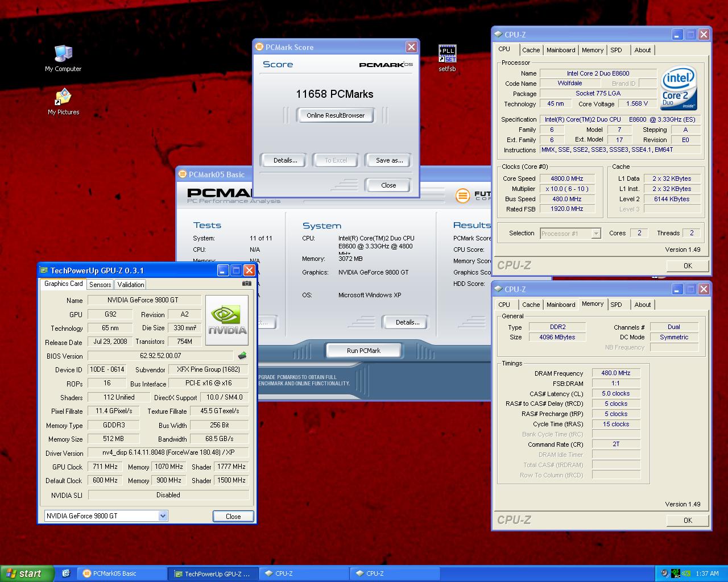Minimize the GPU-Z window
The height and width of the screenshot is (582, 728).
pos(222,271)
